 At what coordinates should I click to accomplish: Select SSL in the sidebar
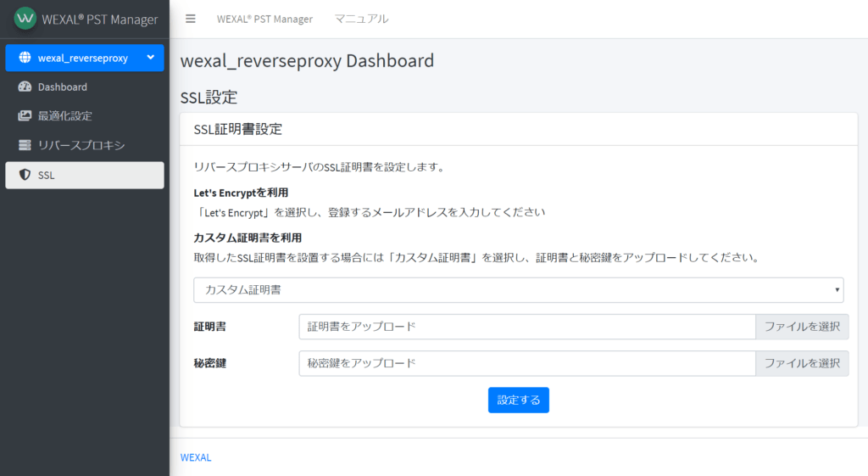pyautogui.click(x=85, y=175)
